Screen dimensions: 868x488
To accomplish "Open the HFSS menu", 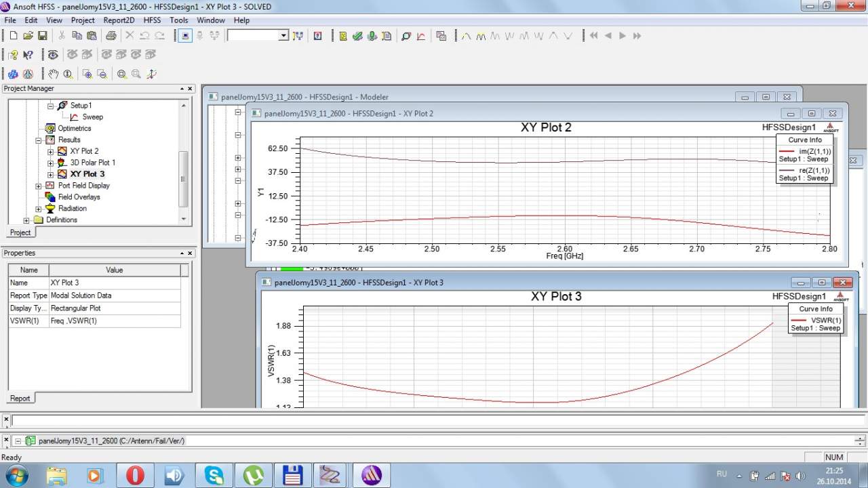I will pyautogui.click(x=152, y=20).
